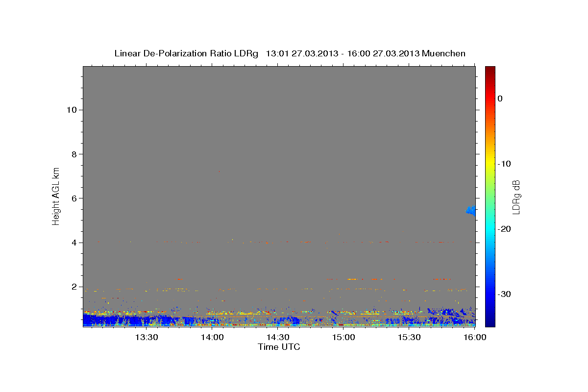Click the 13:30 time tick label
The image size is (588, 392).
[x=146, y=337]
